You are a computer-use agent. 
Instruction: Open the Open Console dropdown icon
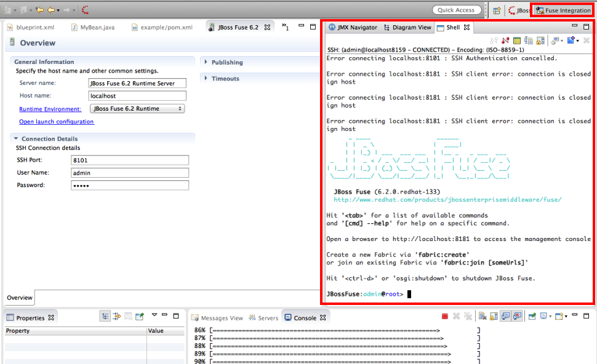click(561, 316)
